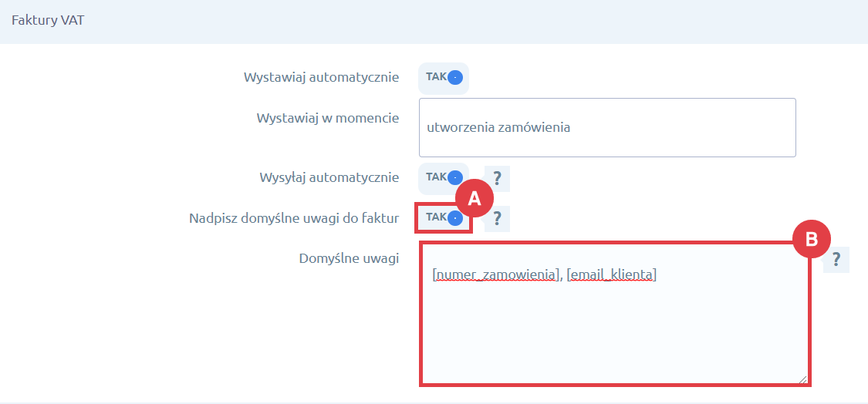Click the red circle marker A
868x404 pixels.
(474, 199)
